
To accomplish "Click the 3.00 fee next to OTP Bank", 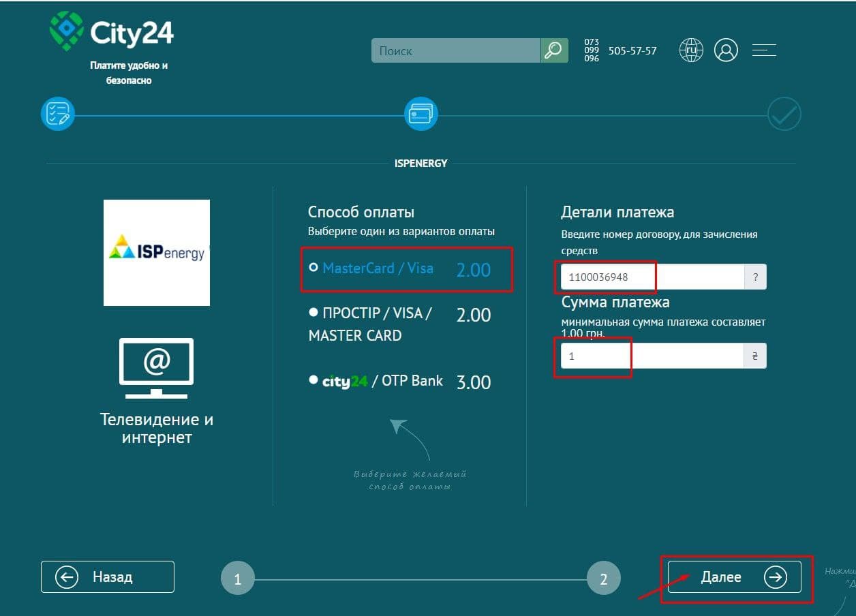I will 474,382.
